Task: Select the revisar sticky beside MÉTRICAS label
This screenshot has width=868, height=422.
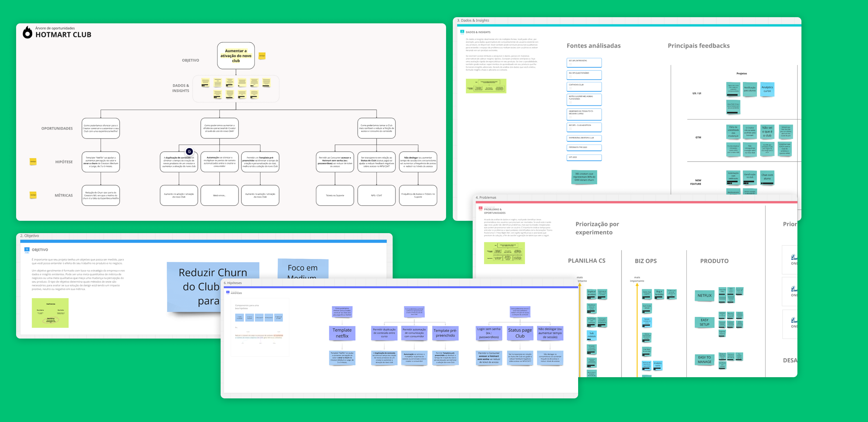Action: click(33, 195)
